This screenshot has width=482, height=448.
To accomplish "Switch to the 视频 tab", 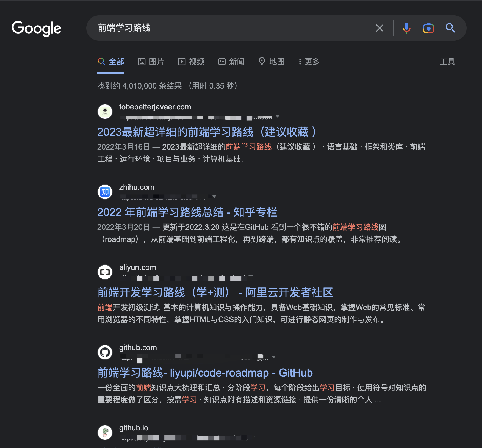I will [191, 62].
